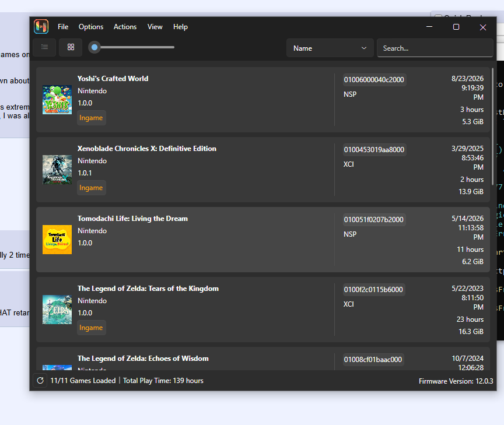The height and width of the screenshot is (425, 504).
Task: Select Tears of the Kingdom cover thumbnail
Action: 57,310
